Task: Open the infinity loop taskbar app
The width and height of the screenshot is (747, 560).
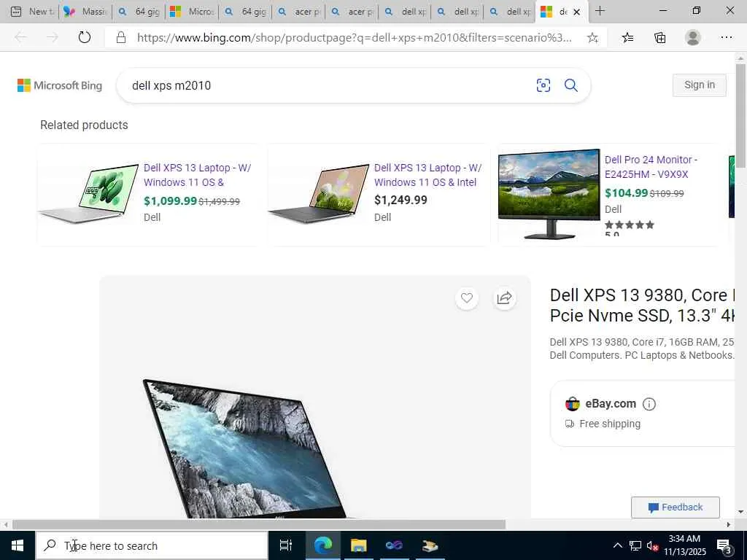Action: (394, 545)
